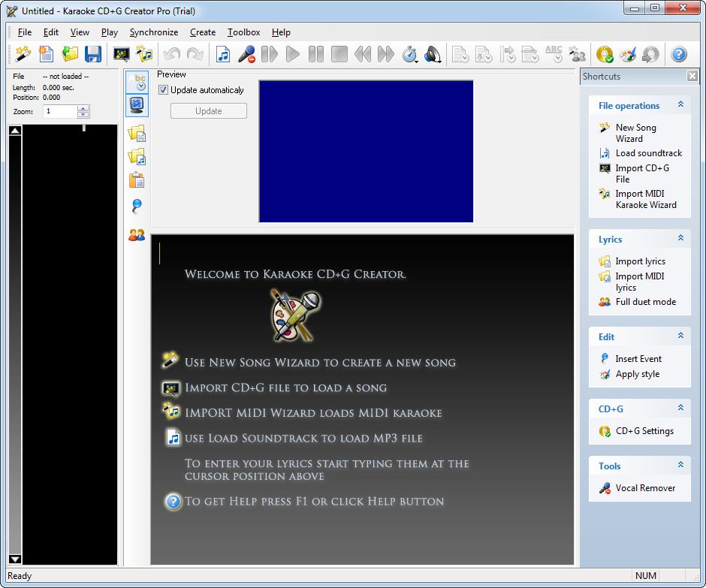Click the blue Help question mark toolbar icon
Viewport: 706px width, 588px height.
(x=679, y=55)
